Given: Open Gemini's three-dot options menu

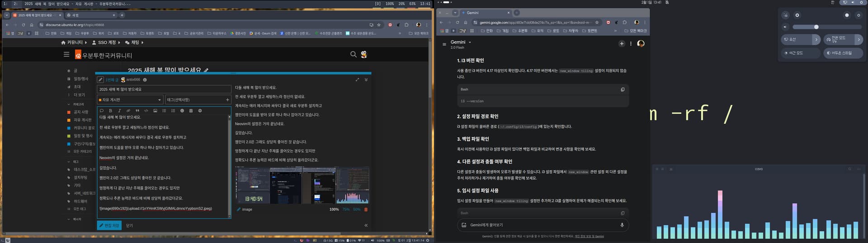Looking at the screenshot, I should pos(631,43).
